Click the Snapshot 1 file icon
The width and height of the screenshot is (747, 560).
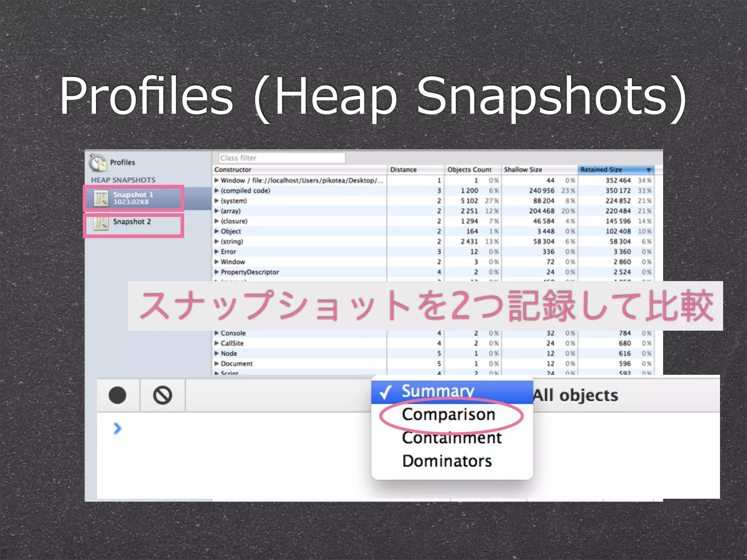click(101, 198)
